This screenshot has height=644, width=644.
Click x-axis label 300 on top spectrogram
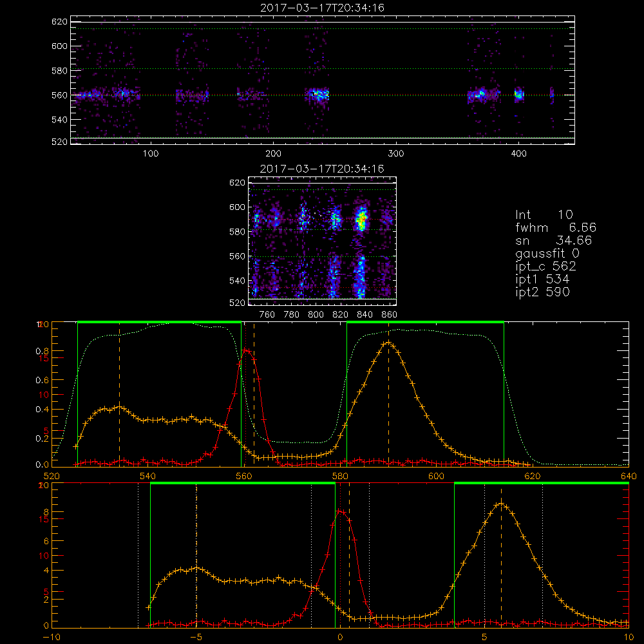396,154
